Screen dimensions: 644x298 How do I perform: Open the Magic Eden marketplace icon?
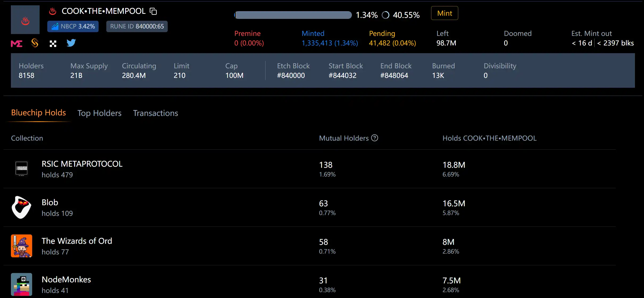pos(16,44)
